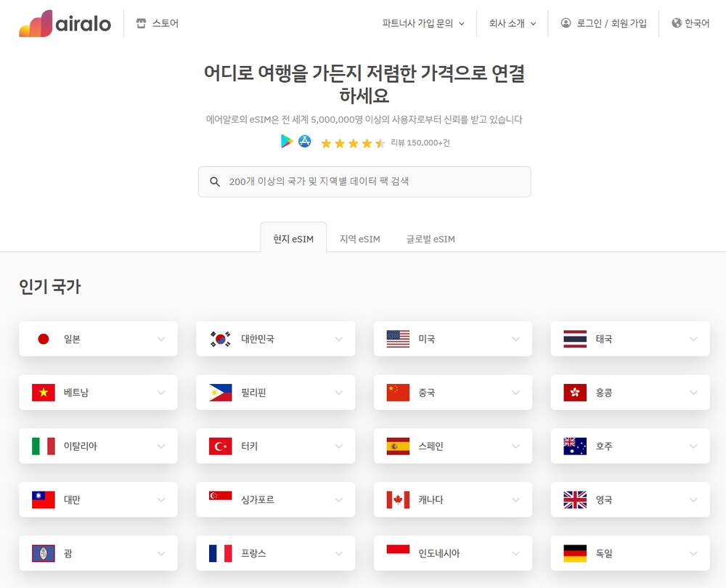Select the Japan flag icon

[44, 339]
